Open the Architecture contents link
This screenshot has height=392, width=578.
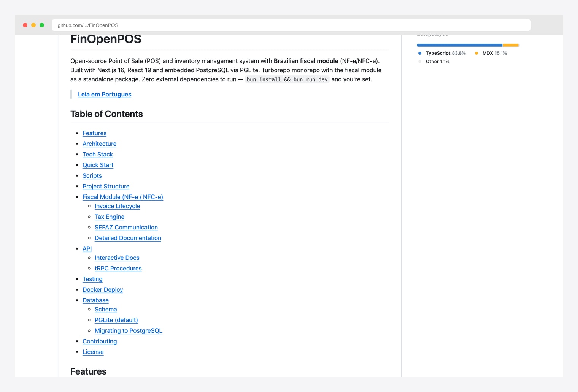(99, 144)
